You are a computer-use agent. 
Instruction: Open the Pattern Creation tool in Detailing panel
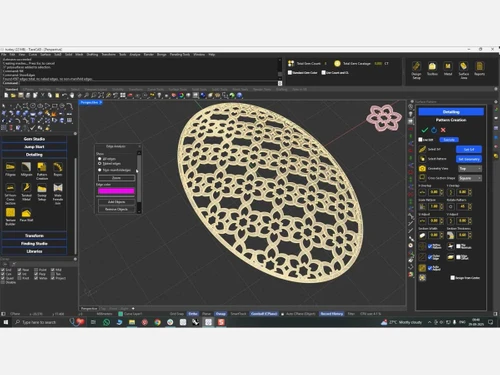tap(42, 167)
